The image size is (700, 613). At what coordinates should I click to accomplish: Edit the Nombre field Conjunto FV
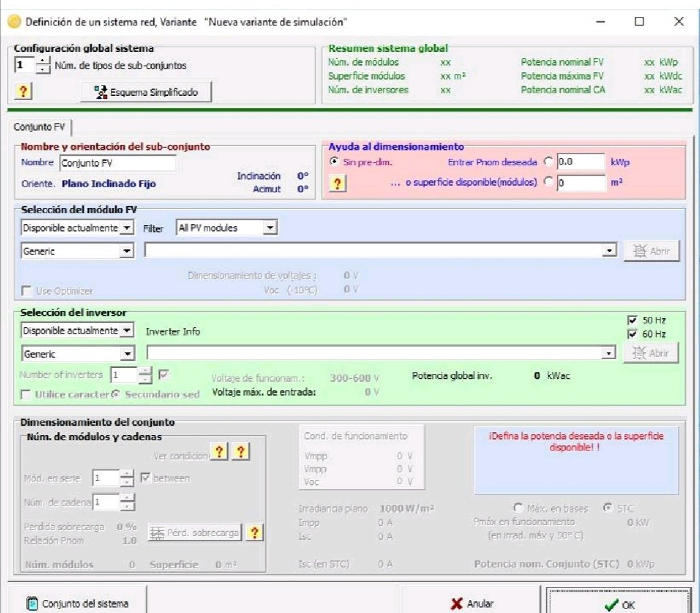(118, 163)
